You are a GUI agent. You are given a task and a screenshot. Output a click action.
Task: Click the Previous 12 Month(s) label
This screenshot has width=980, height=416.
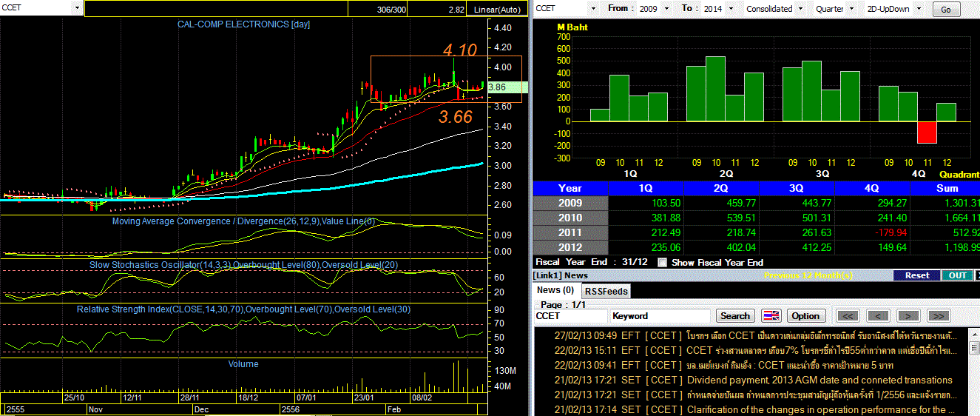point(808,275)
